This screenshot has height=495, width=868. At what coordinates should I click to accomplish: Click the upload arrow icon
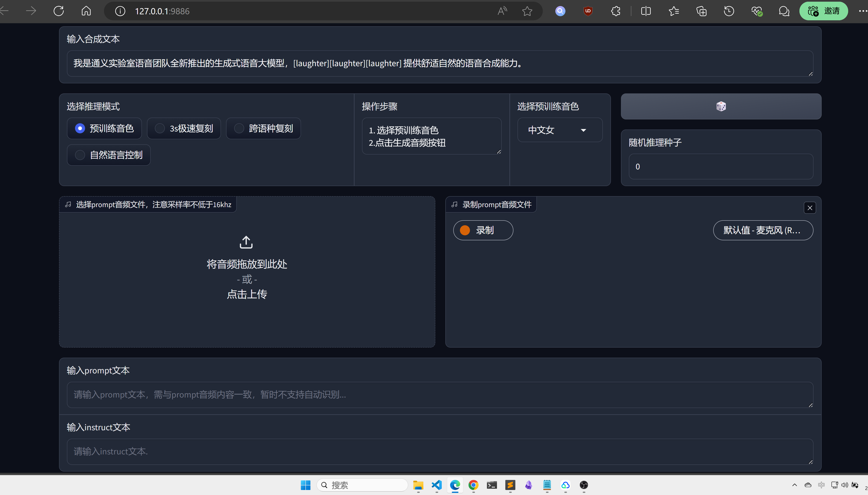coord(246,242)
